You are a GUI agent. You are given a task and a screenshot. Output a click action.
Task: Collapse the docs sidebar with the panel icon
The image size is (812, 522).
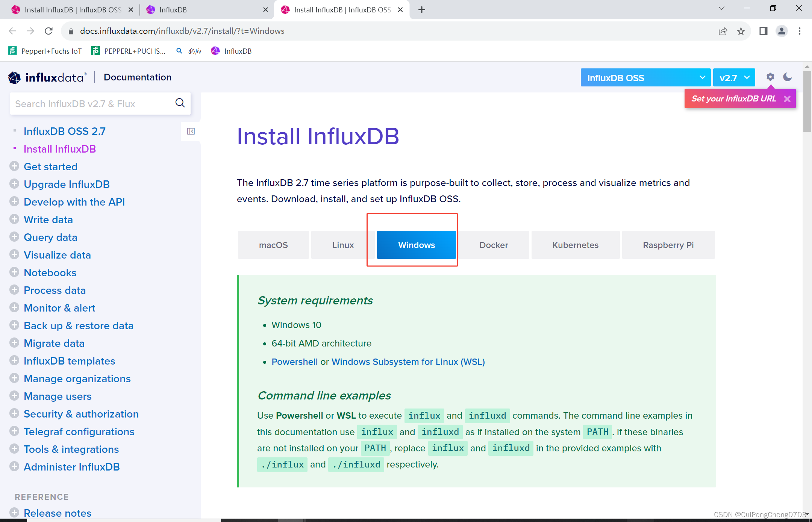pos(191,131)
